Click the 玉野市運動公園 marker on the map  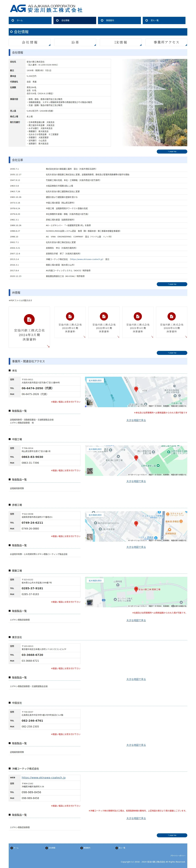(x=158, y=466)
